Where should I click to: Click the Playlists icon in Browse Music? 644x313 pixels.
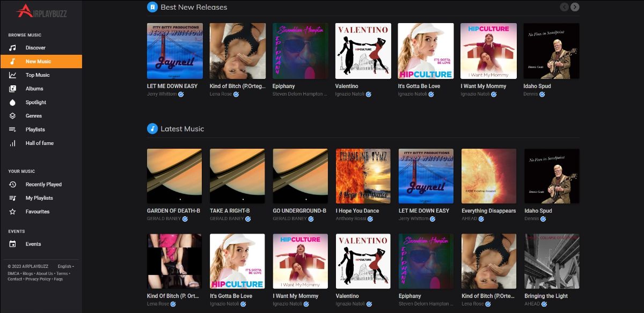point(13,129)
